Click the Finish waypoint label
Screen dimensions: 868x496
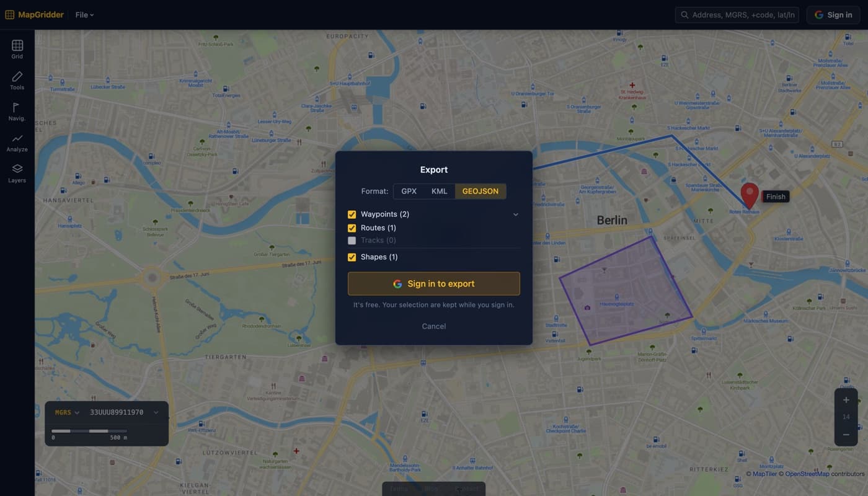(776, 197)
